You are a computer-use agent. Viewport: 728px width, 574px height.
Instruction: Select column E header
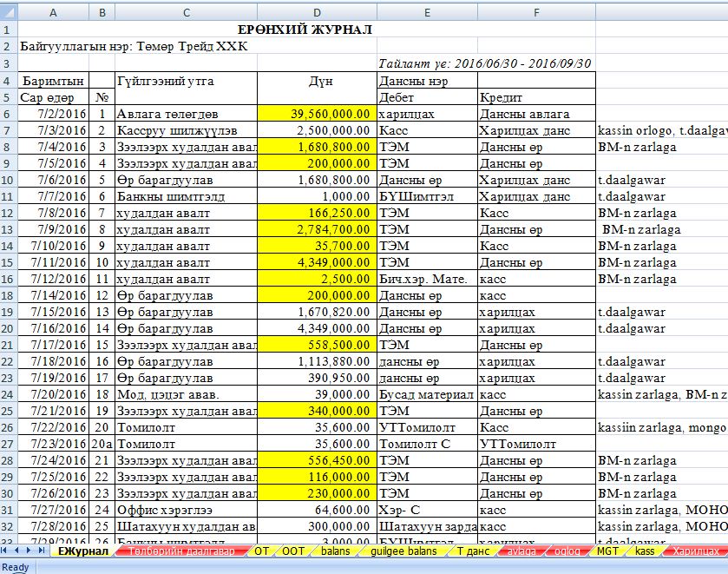[x=427, y=12]
